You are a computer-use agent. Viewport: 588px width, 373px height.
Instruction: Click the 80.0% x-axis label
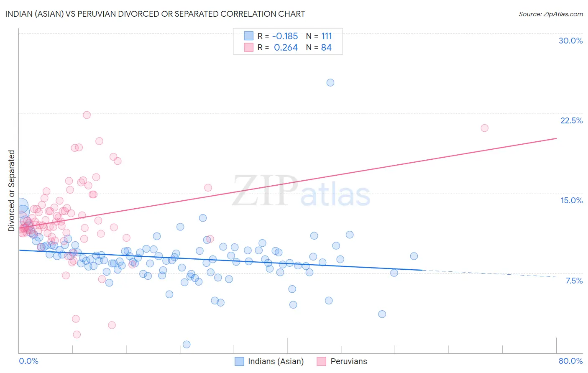click(x=570, y=361)
